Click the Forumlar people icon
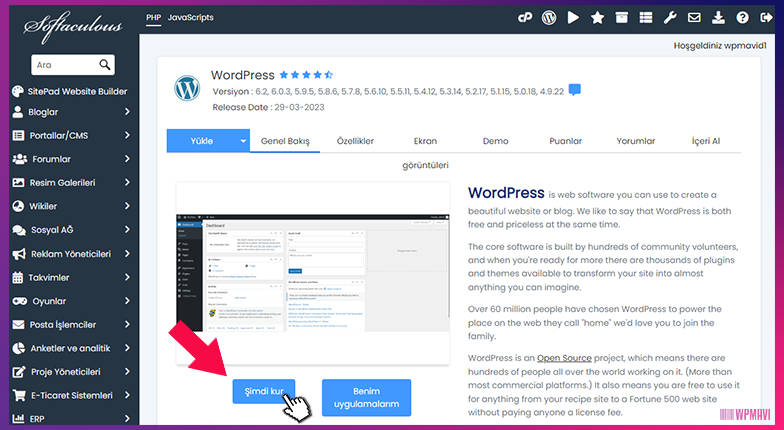The height and width of the screenshot is (430, 784). [20, 159]
